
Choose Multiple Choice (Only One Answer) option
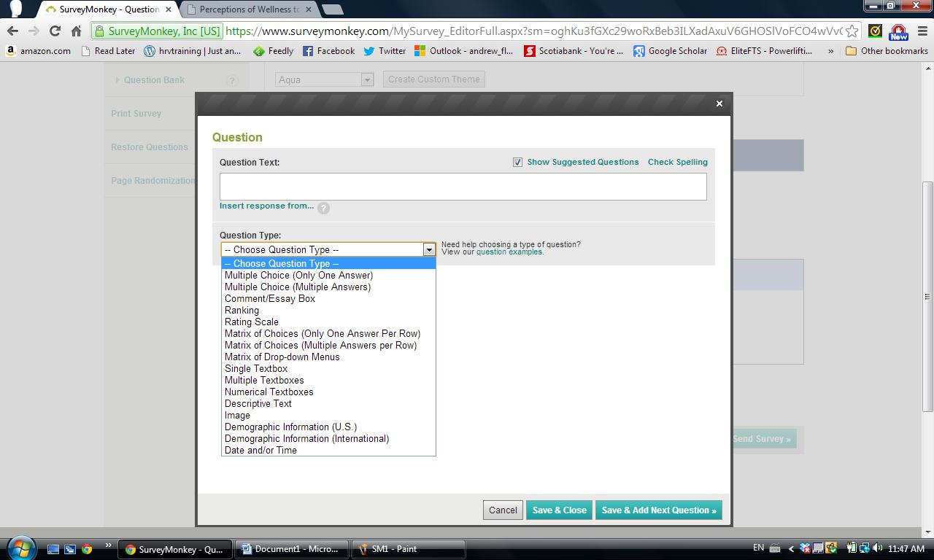click(x=298, y=275)
